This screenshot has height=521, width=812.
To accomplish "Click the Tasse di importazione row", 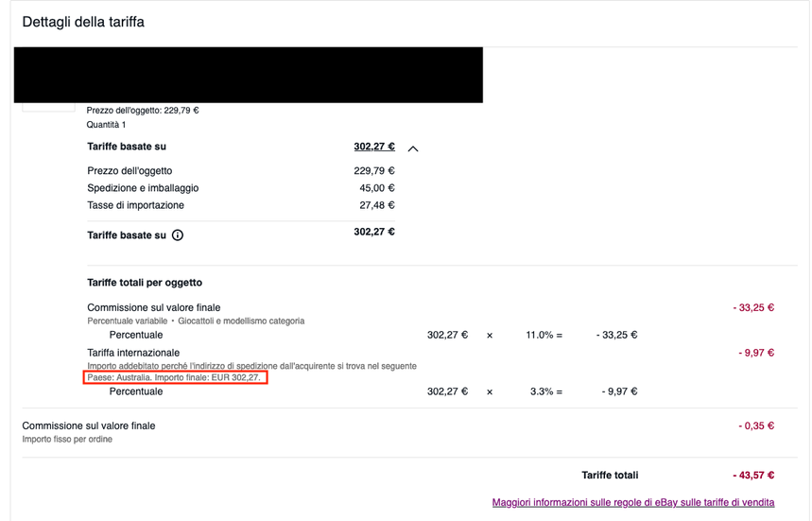I will point(241,205).
